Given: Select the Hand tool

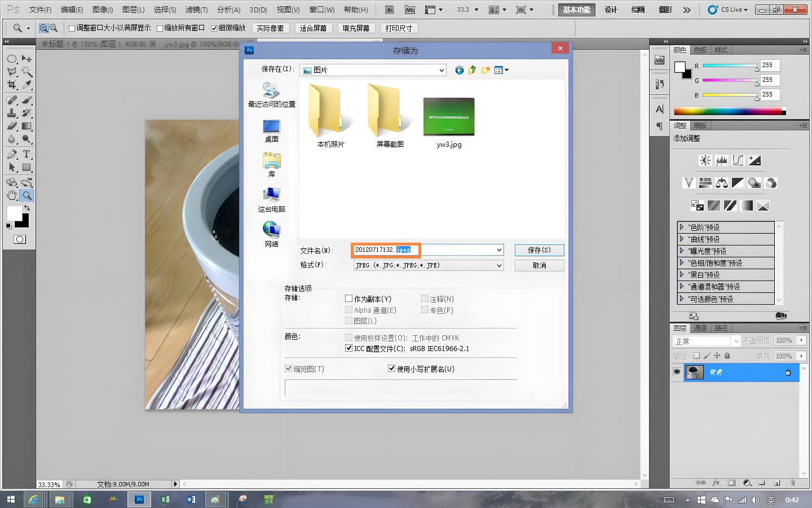Looking at the screenshot, I should tap(12, 195).
